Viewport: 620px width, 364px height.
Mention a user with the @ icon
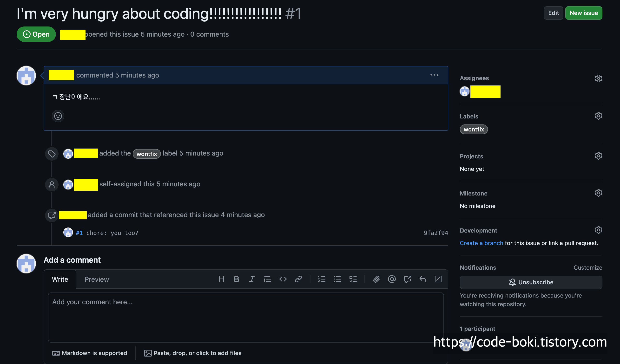[392, 279]
